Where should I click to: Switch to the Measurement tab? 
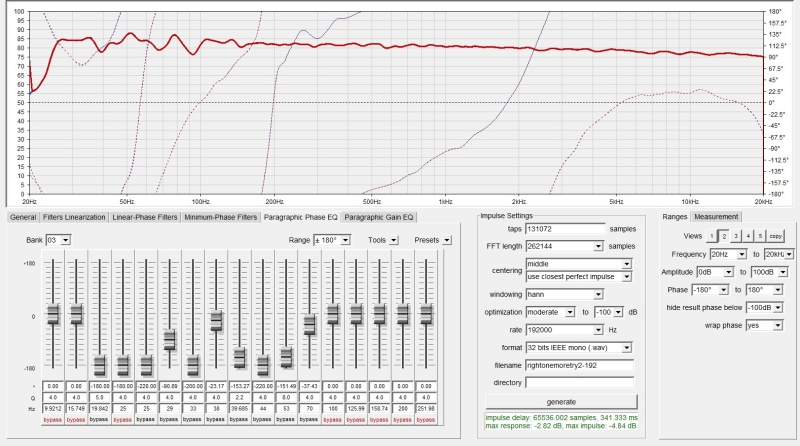(x=716, y=217)
